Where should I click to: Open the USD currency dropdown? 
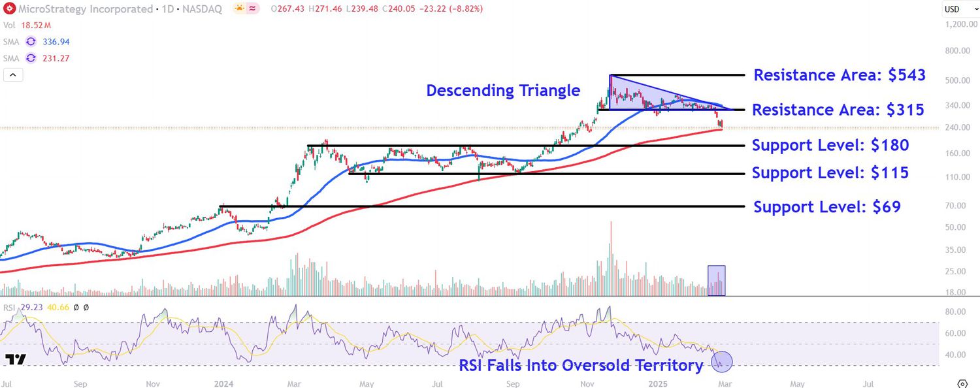960,9
